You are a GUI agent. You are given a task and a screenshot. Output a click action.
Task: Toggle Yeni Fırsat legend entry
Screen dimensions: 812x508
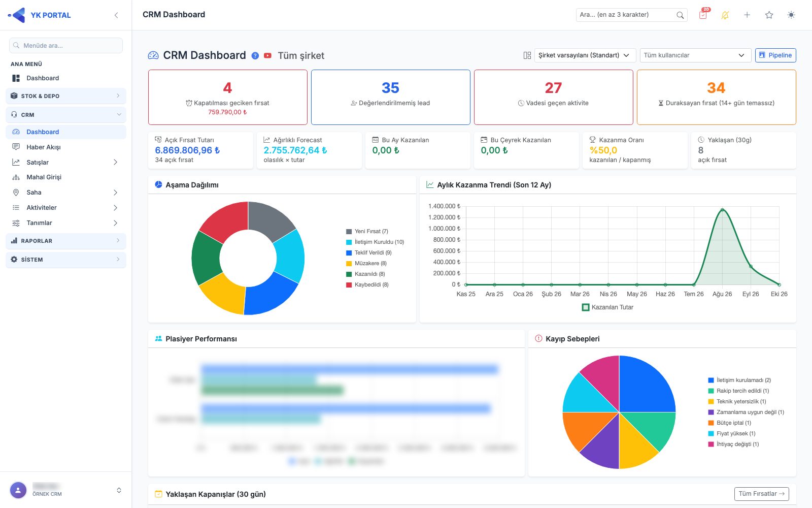point(367,231)
